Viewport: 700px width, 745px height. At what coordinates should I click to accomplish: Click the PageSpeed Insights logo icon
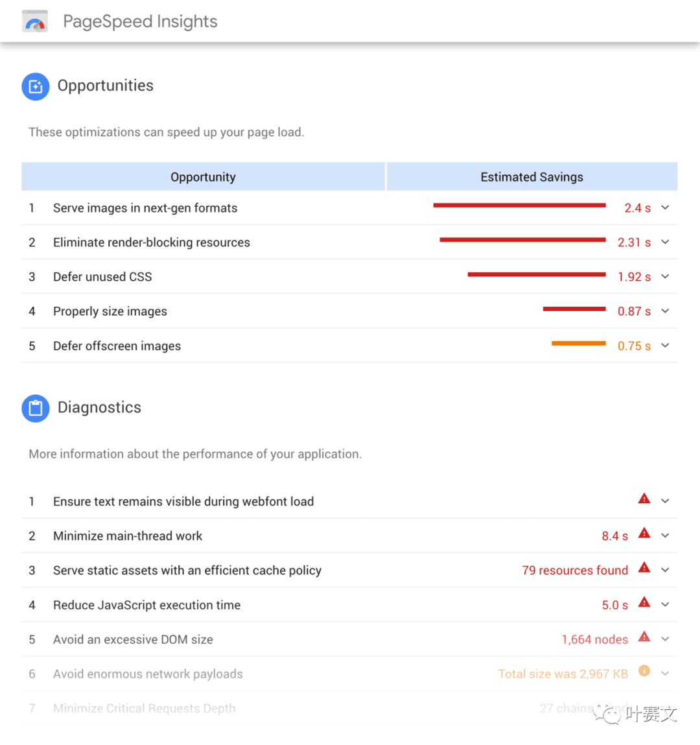pyautogui.click(x=35, y=21)
